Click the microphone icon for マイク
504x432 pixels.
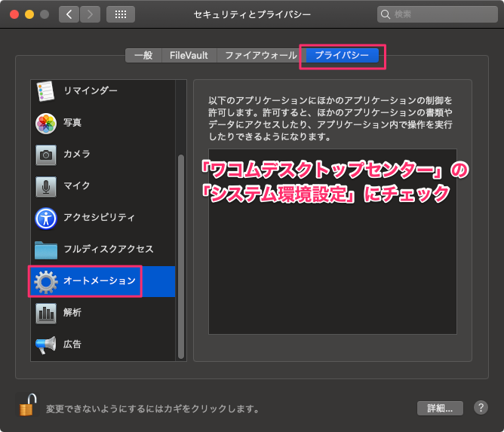[46, 187]
